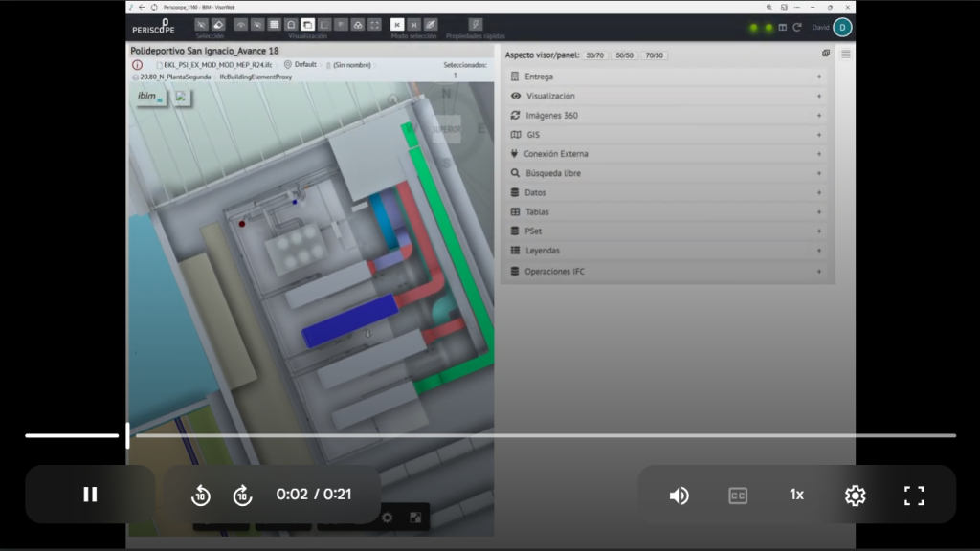Viewport: 980px width, 551px height.
Task: Click the fit-to-view frame icon
Action: coord(374,24)
